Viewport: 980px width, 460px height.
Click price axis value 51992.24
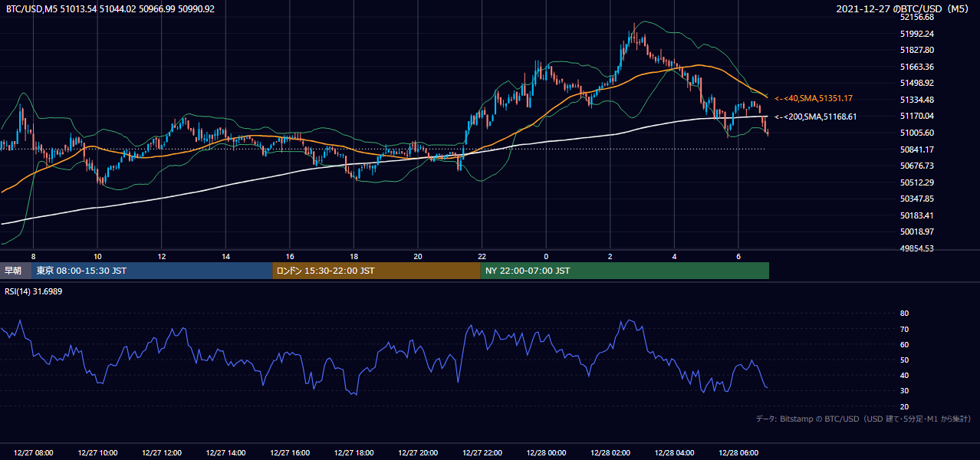point(916,34)
